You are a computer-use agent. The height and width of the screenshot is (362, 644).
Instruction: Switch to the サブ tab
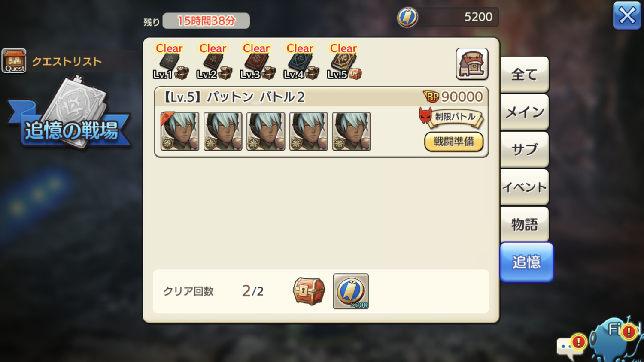pyautogui.click(x=524, y=150)
